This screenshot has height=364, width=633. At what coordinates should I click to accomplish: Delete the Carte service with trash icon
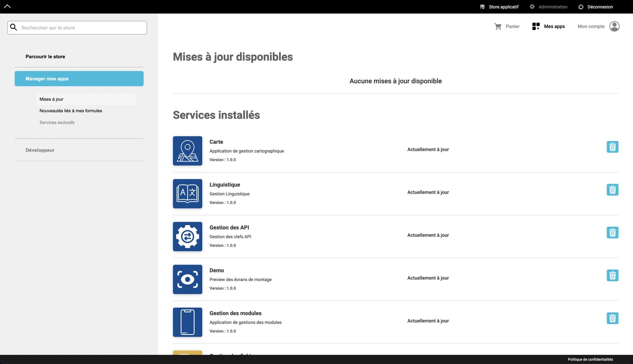[x=612, y=147]
